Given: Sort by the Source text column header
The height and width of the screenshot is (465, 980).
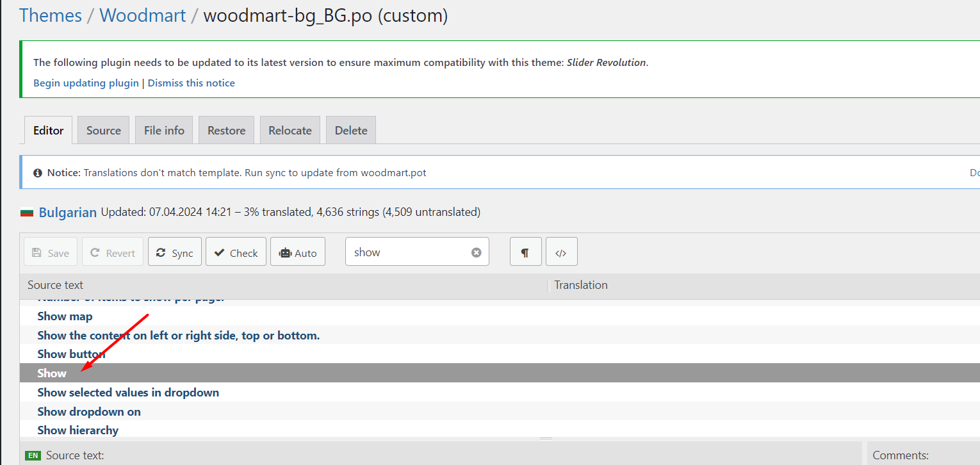Looking at the screenshot, I should point(284,285).
